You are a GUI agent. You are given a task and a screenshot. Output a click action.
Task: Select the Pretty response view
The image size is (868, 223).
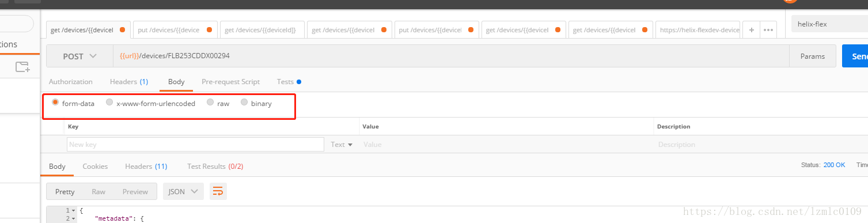coord(65,191)
